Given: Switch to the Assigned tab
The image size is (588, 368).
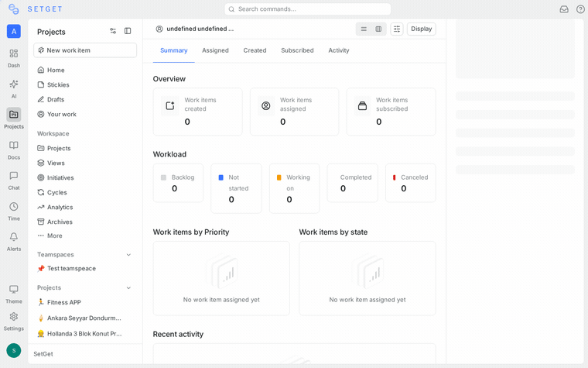Looking at the screenshot, I should tap(215, 50).
